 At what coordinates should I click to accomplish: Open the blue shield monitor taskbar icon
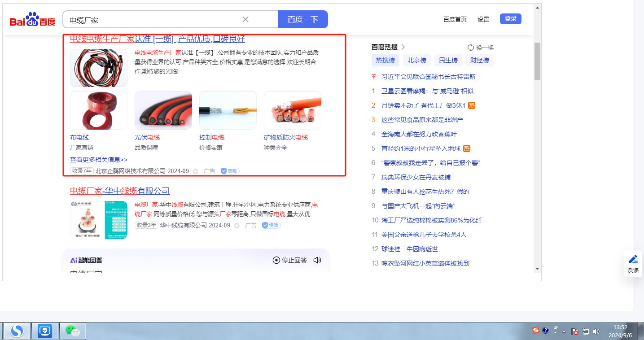45,331
